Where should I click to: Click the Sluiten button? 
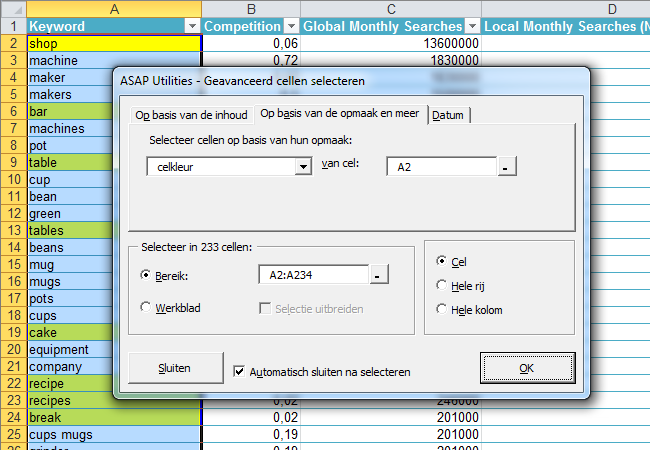pyautogui.click(x=175, y=368)
